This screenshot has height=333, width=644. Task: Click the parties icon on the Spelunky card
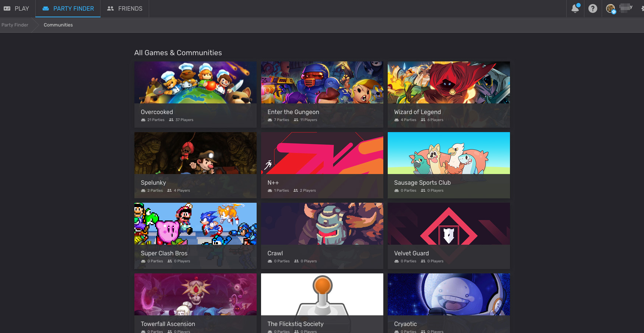click(143, 191)
